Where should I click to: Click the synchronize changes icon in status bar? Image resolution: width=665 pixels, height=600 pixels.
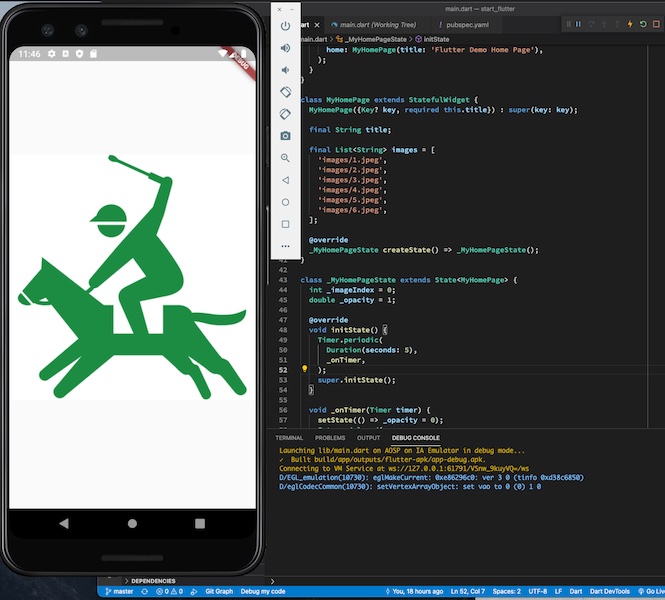(x=145, y=592)
